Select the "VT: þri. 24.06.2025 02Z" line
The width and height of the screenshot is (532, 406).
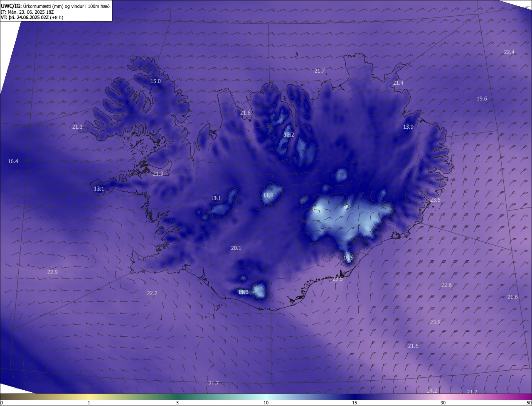click(x=25, y=17)
